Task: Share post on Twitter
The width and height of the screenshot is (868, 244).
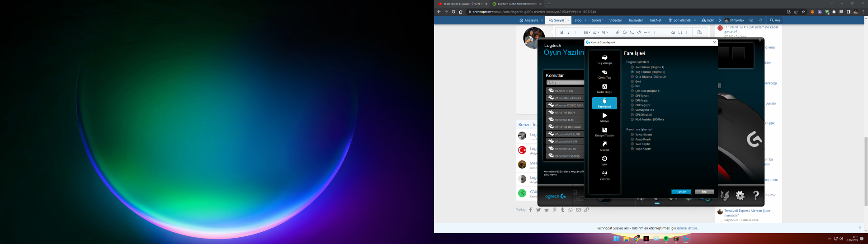Action: (538, 210)
